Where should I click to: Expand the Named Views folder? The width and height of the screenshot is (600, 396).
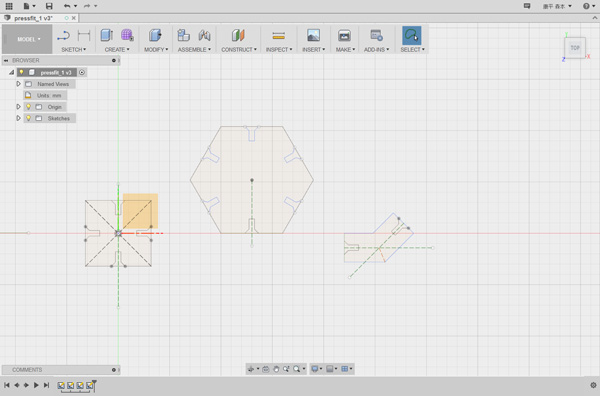pos(18,84)
